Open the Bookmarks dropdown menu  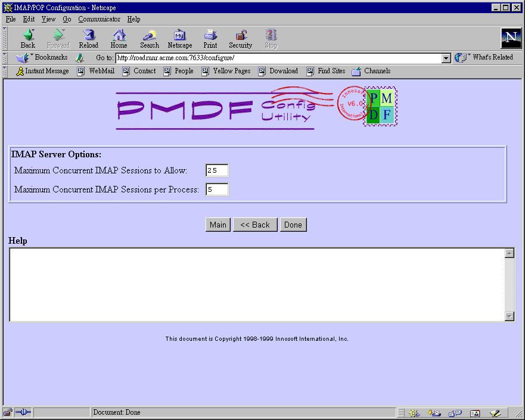[x=42, y=58]
